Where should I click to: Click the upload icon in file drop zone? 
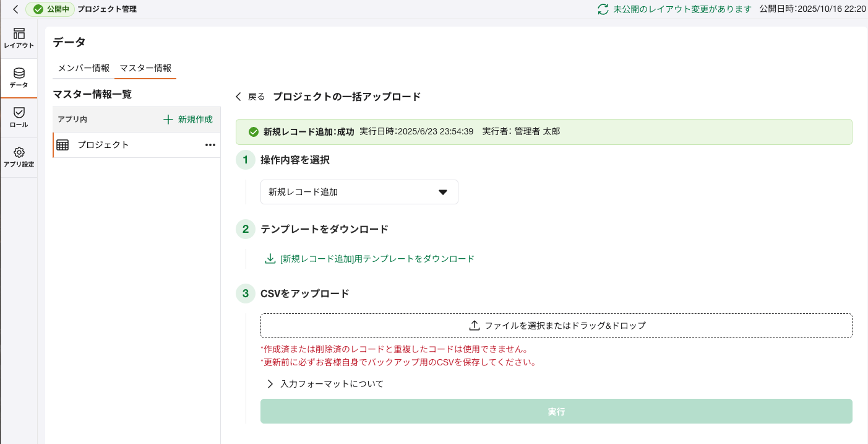(475, 326)
